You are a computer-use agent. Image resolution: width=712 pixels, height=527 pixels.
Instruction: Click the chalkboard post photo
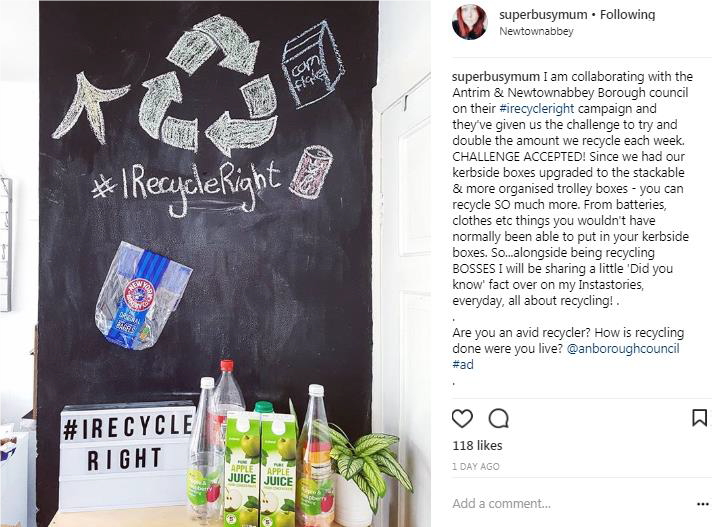[215, 263]
